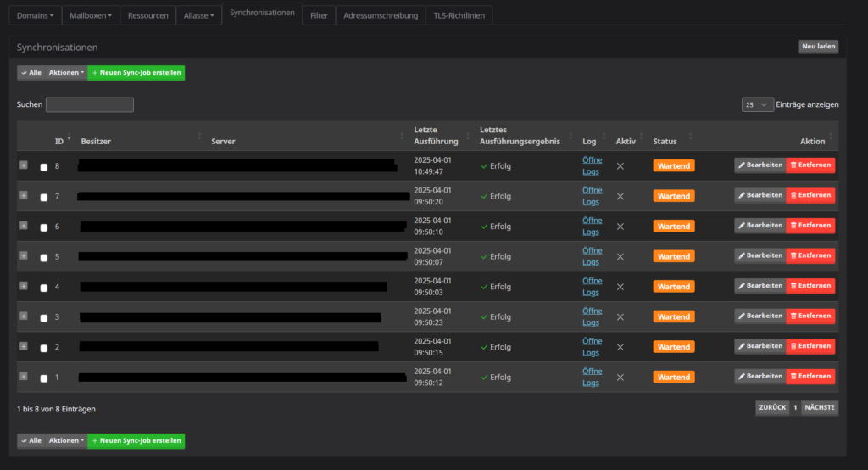Viewport: 868px width, 470px height.
Task: Expand details of sync job 8
Action: pyautogui.click(x=23, y=165)
